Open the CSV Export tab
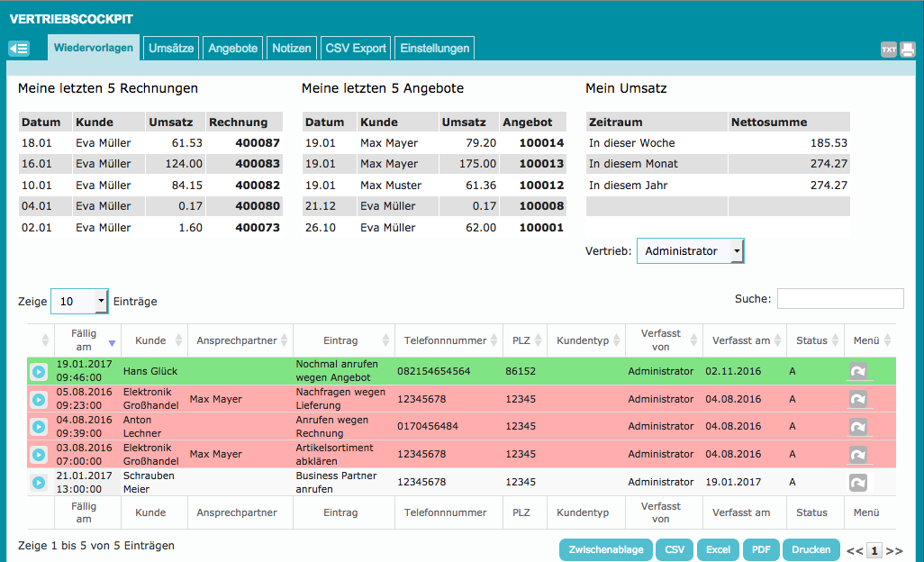The image size is (924, 562). coord(355,49)
